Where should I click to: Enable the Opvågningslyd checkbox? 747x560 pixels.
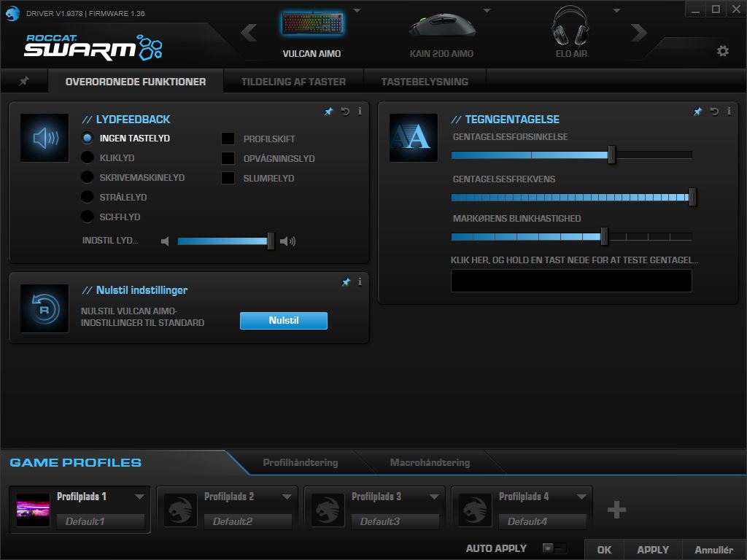point(228,158)
